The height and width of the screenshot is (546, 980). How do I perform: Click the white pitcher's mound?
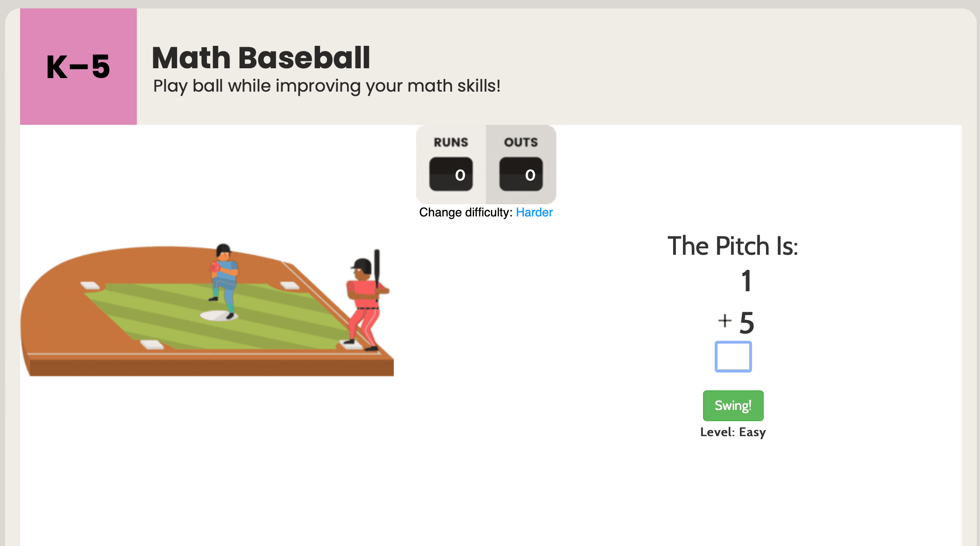point(215,316)
